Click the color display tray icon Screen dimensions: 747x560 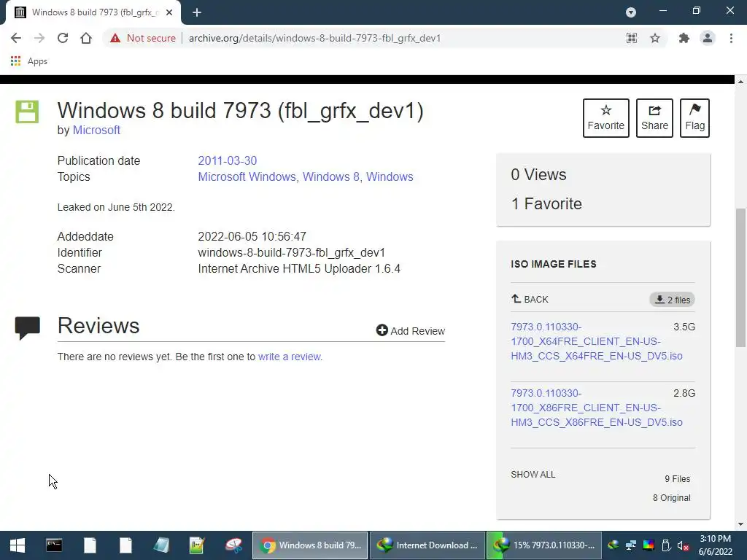click(x=649, y=545)
